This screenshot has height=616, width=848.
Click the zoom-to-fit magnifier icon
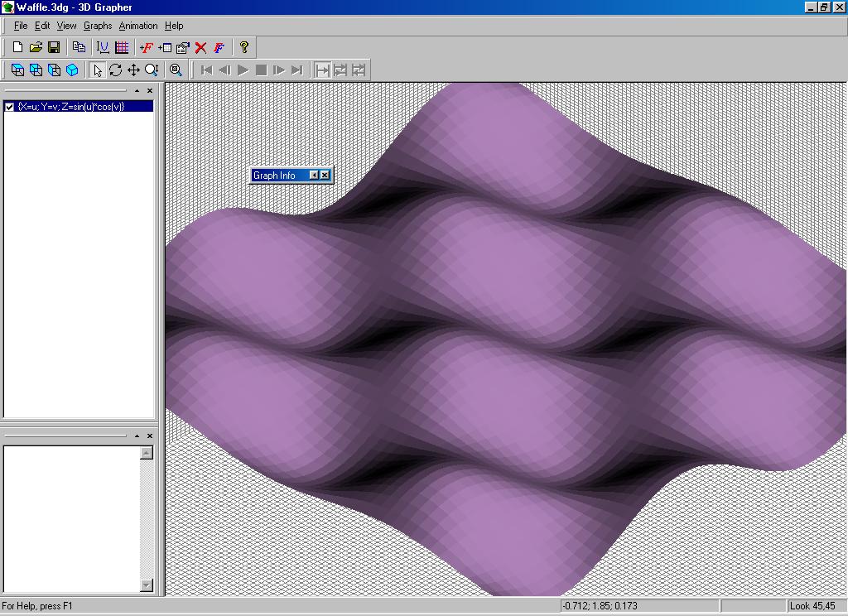point(176,70)
